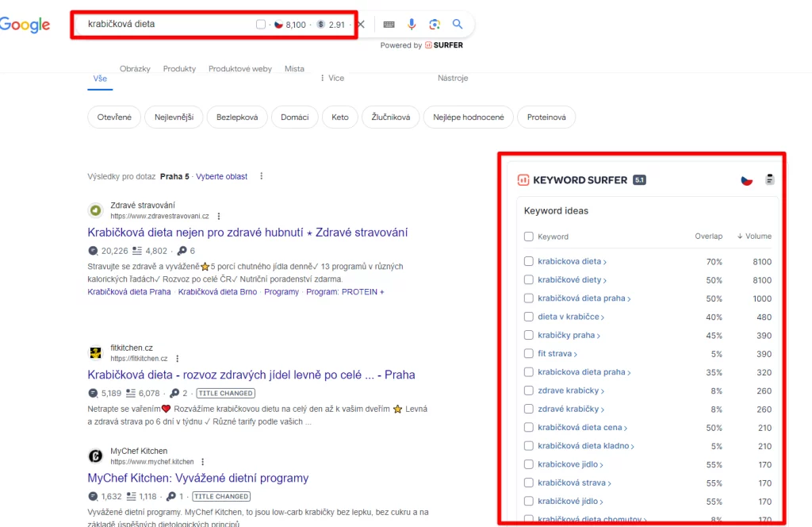Search the 'krabickove jidlo' keyword link

pos(570,464)
